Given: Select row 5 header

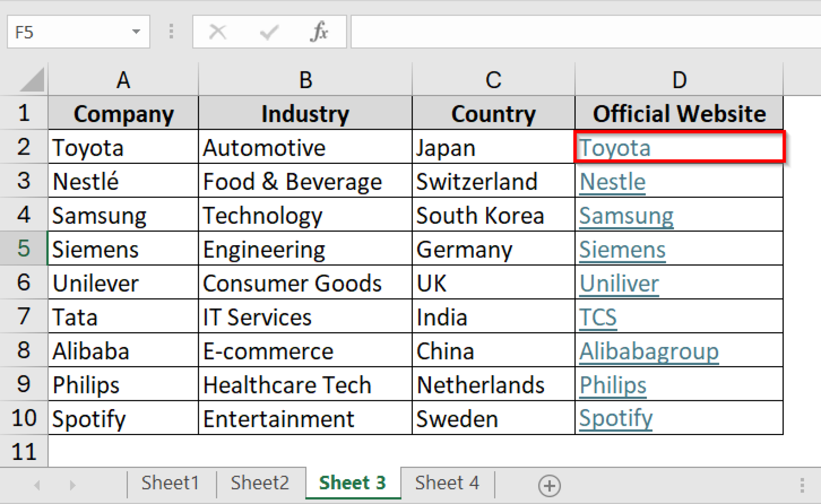Looking at the screenshot, I should [x=23, y=249].
